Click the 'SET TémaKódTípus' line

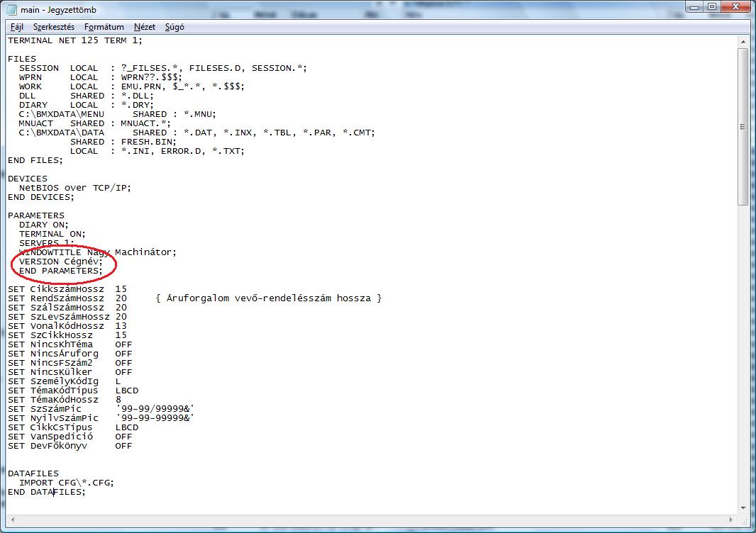[73, 391]
